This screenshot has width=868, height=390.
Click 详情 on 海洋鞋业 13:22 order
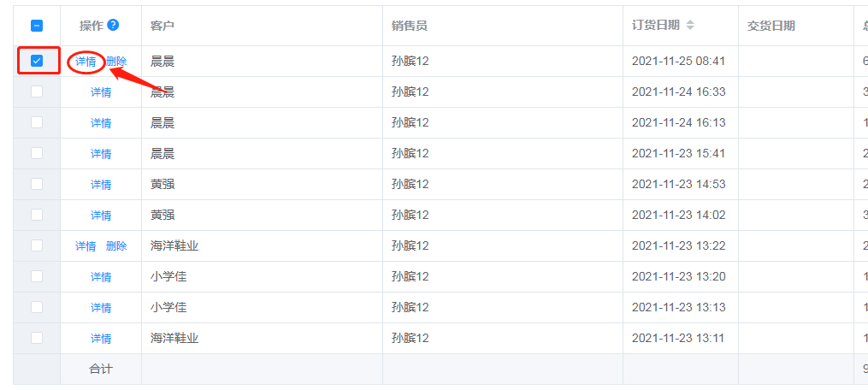point(86,246)
